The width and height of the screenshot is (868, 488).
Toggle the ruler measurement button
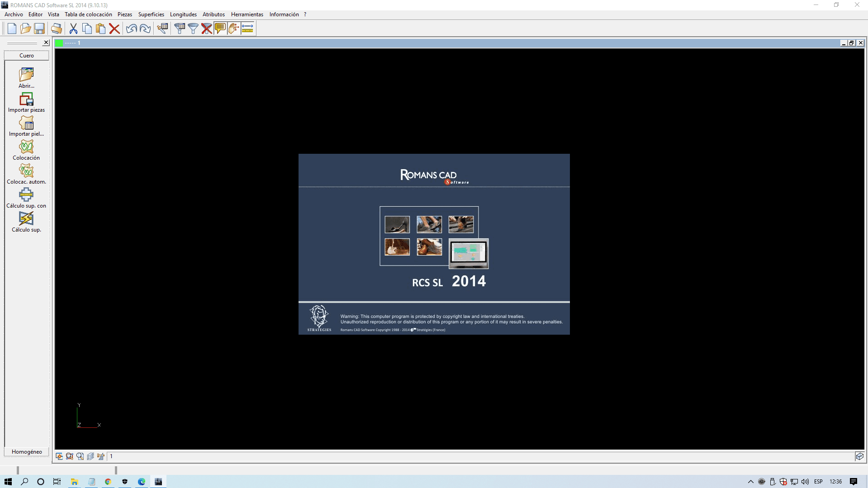247,28
